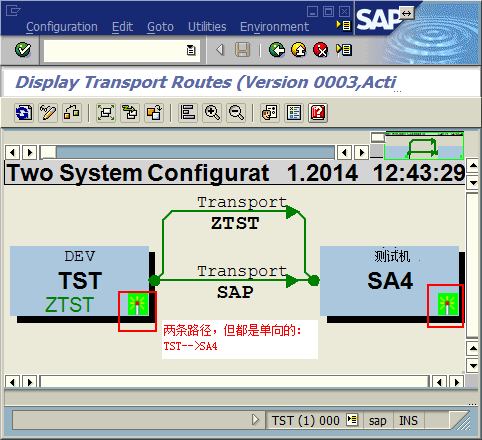This screenshot has height=440, width=482.
Task: Click the SAP logo resize arrows icon
Action: (x=406, y=13)
